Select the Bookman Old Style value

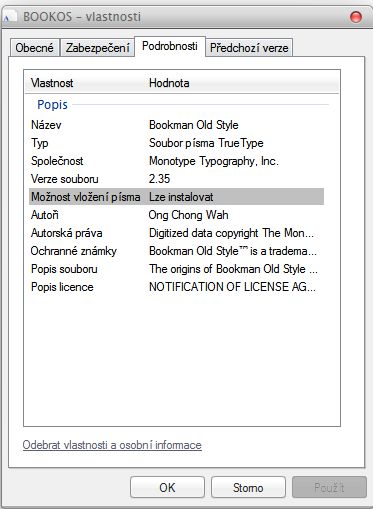point(194,125)
